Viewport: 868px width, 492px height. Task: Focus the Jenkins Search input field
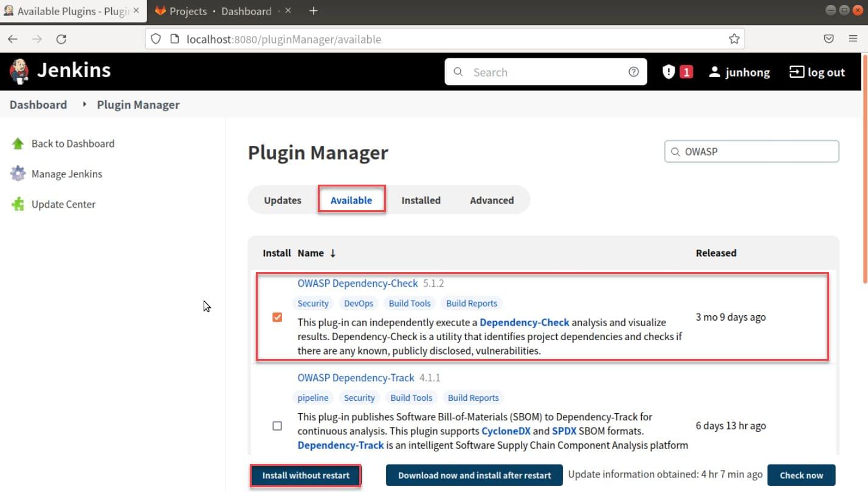545,72
